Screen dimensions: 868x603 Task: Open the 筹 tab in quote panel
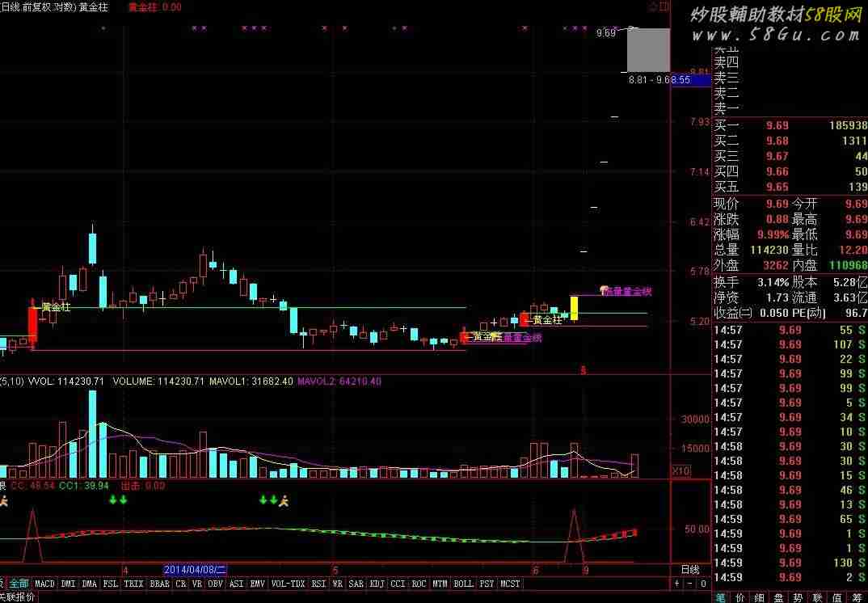pos(857,597)
